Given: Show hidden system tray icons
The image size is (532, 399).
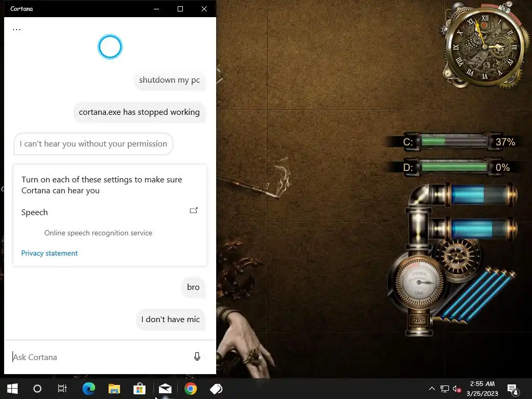Looking at the screenshot, I should 432,389.
